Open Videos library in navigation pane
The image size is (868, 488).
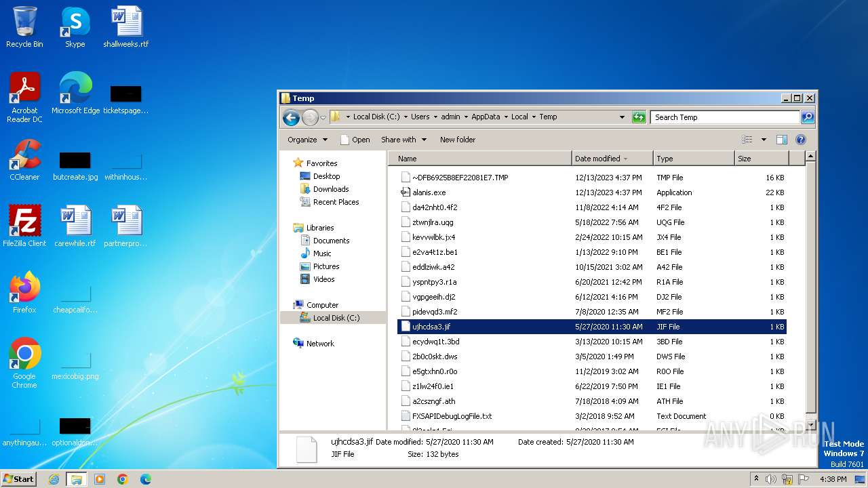click(323, 279)
